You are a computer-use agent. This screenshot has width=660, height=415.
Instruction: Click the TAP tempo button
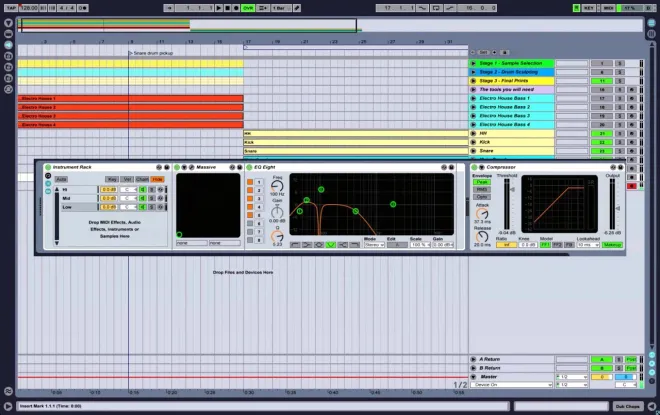tap(11, 8)
